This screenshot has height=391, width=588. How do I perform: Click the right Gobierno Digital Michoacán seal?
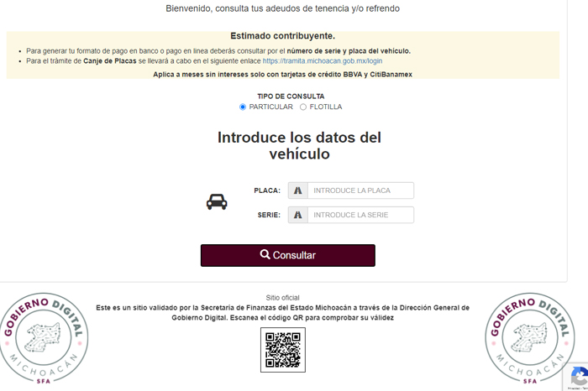click(529, 338)
